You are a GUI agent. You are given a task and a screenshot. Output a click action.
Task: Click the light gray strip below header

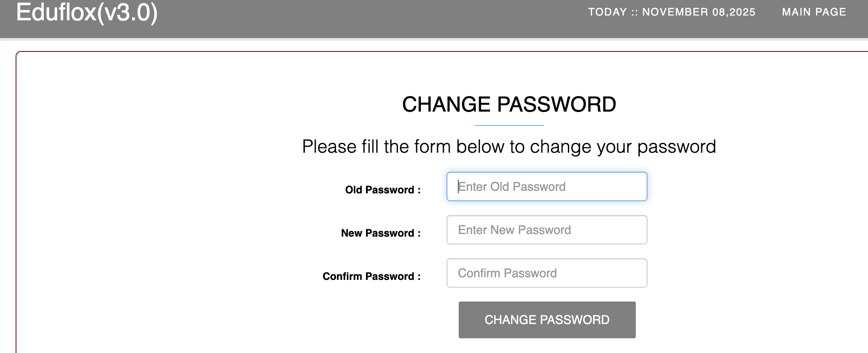[433, 39]
